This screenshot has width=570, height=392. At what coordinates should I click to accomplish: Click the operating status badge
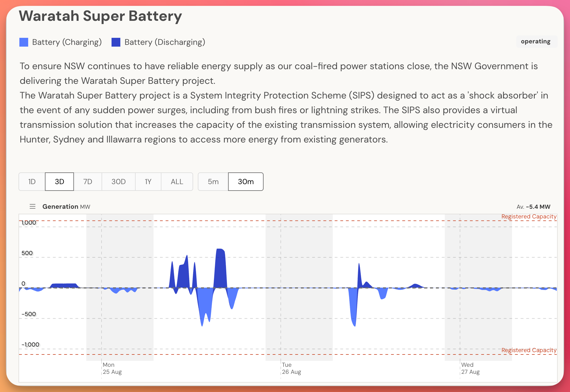click(x=536, y=41)
